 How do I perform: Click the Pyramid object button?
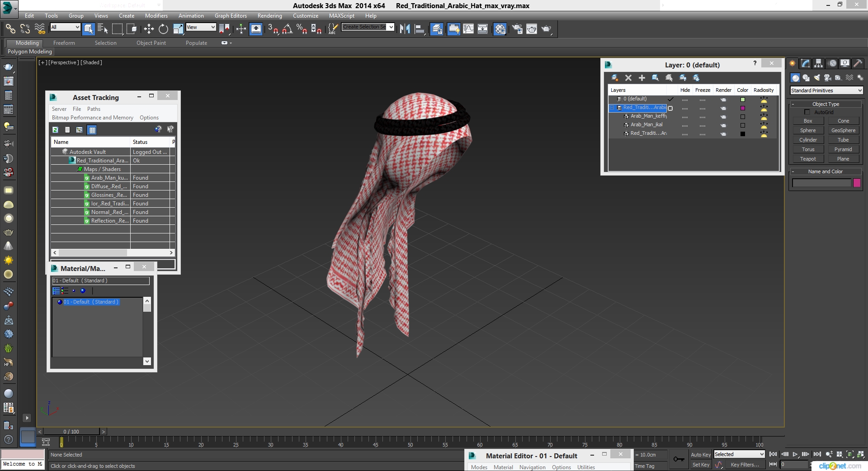tap(843, 149)
